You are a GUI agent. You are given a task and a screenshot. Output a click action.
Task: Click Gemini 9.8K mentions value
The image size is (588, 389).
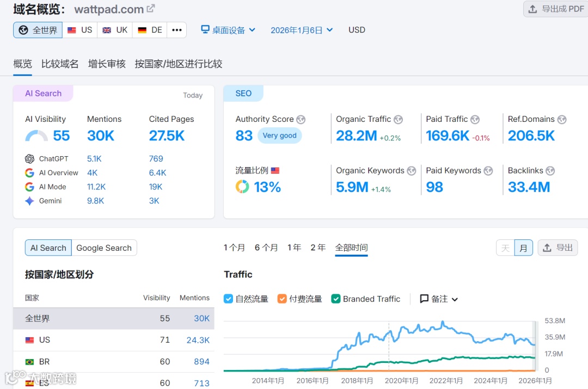pos(95,201)
